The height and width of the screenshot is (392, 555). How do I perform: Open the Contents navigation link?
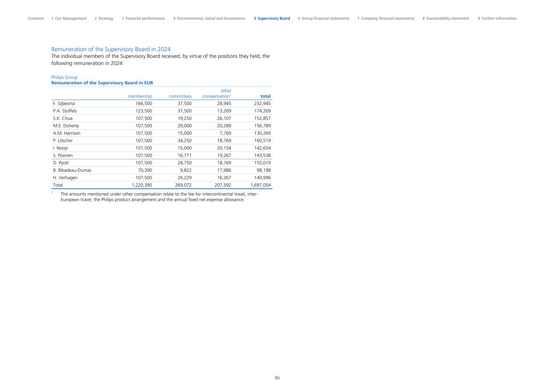coord(36,18)
